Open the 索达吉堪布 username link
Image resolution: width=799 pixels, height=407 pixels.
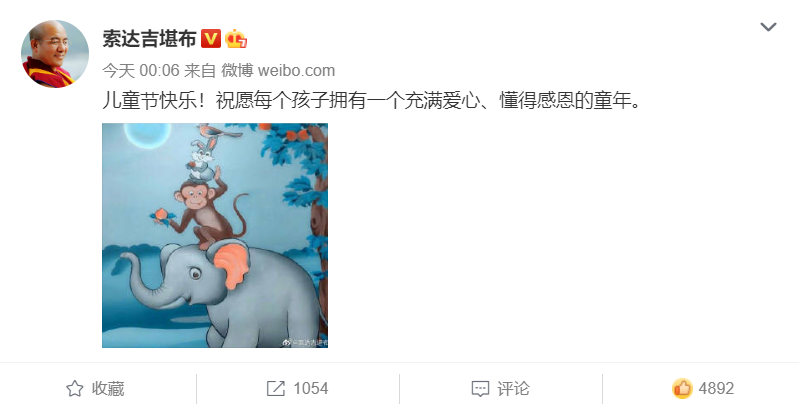click(149, 39)
